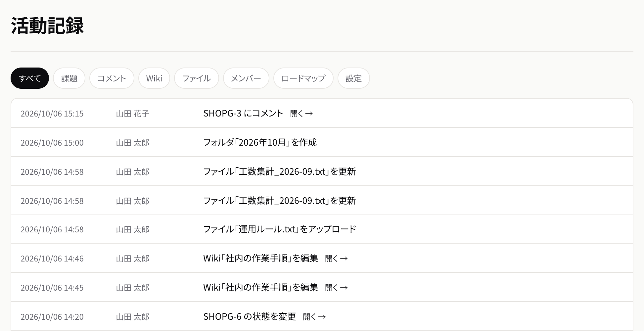
Task: Open Wiki edit from 14:46
Action: pyautogui.click(x=337, y=259)
